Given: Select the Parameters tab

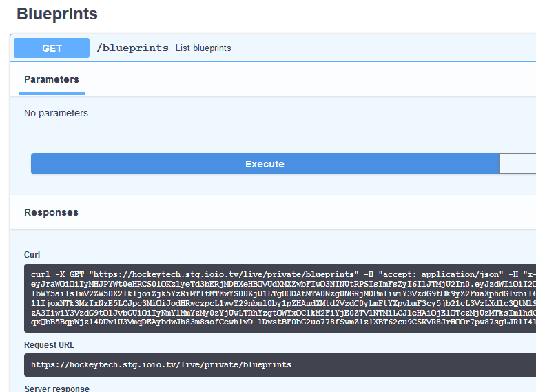Looking at the screenshot, I should [x=52, y=80].
